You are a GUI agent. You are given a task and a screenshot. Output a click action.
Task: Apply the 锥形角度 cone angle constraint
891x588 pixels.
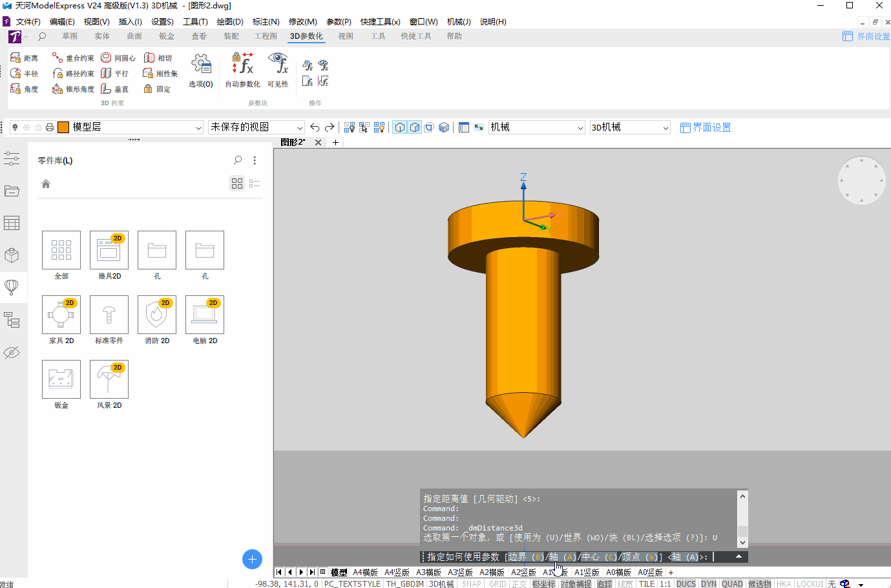point(73,89)
